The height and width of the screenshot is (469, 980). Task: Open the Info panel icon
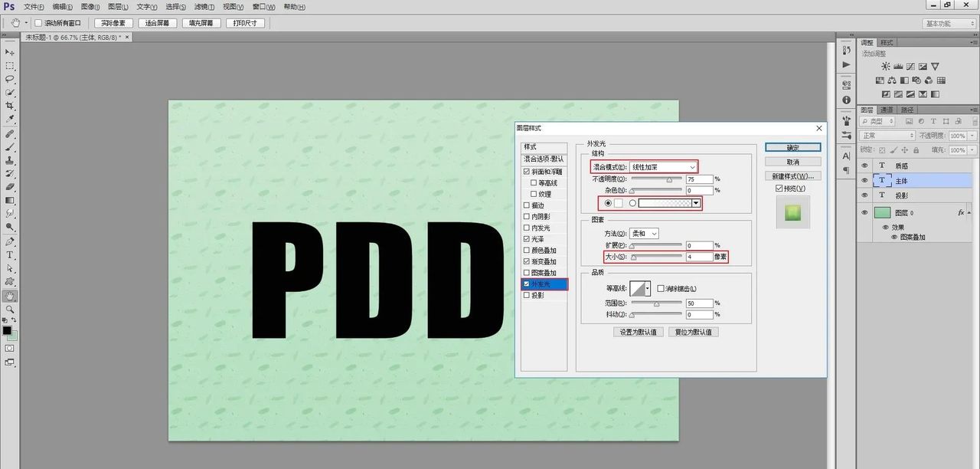(x=846, y=100)
